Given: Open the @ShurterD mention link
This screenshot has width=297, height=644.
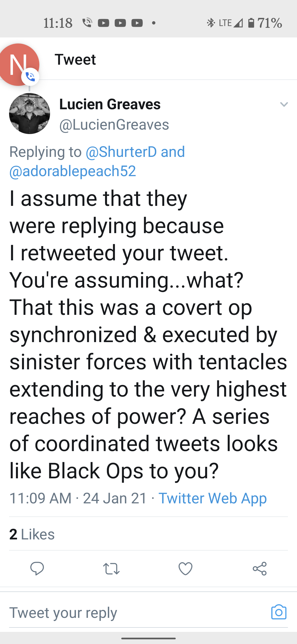Looking at the screenshot, I should [121, 152].
